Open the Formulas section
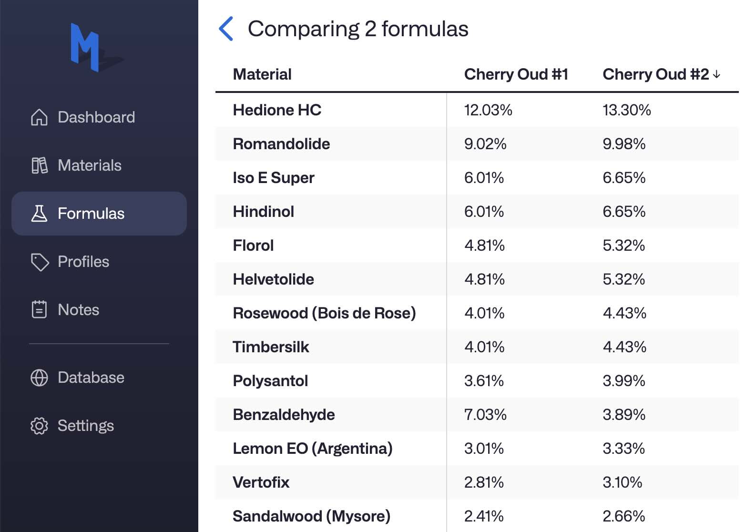This screenshot has width=756, height=532. 92,214
